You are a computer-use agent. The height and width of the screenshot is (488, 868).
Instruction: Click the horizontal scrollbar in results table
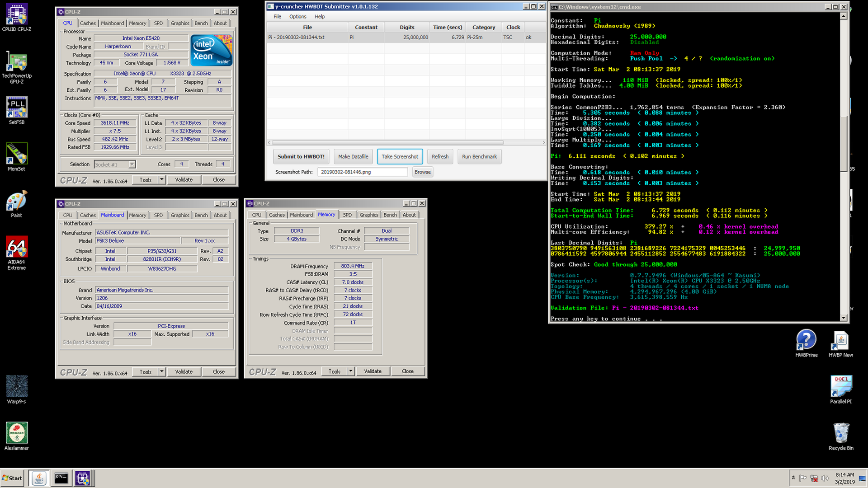(387, 143)
